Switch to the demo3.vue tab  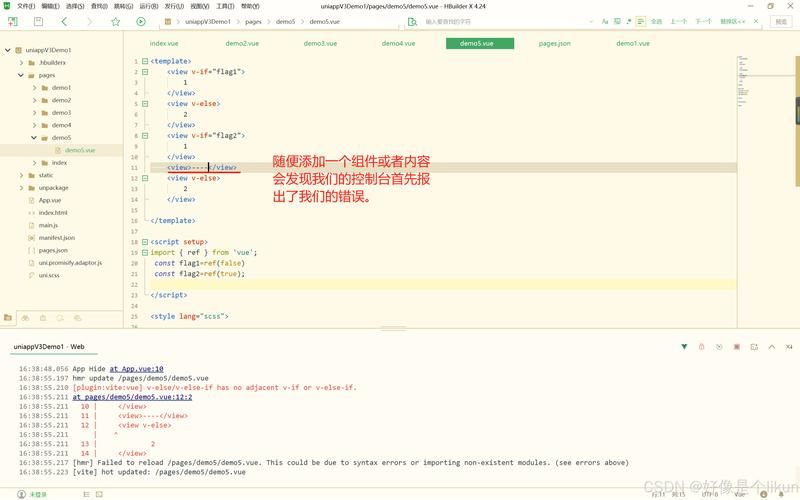(320, 43)
